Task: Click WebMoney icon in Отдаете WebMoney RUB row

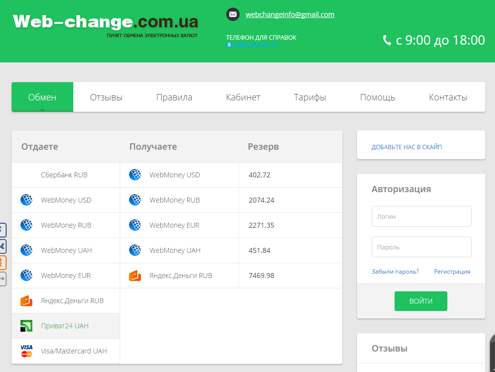Action: point(26,225)
